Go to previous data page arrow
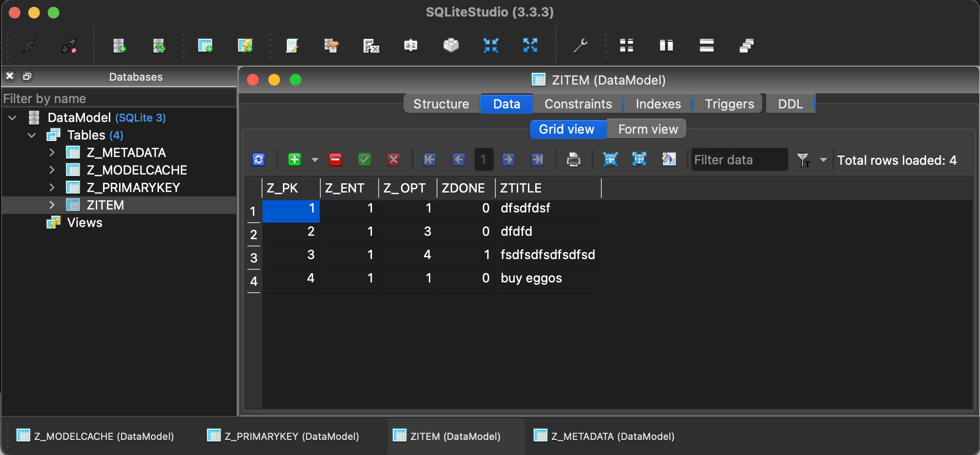Screen dimensions: 980x455 [459, 159]
